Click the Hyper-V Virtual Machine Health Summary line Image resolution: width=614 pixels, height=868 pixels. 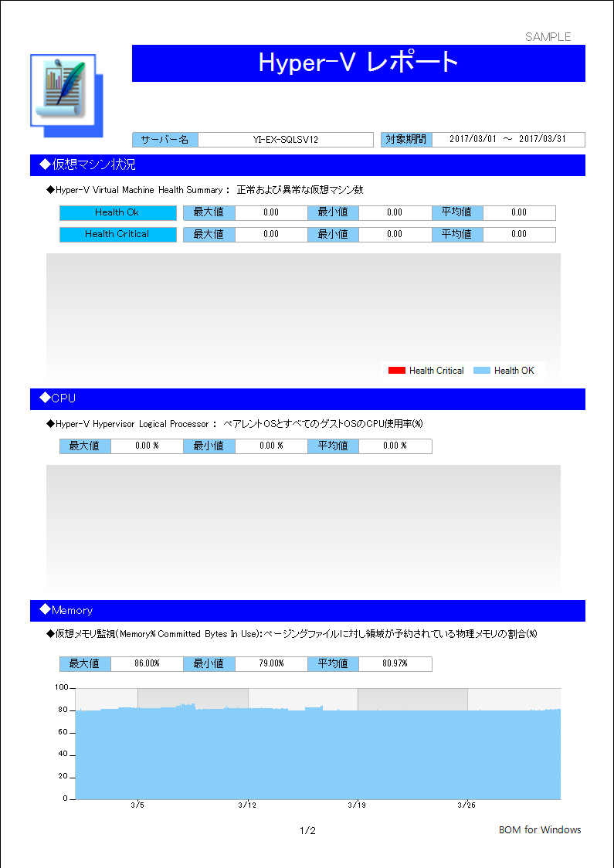pyautogui.click(x=205, y=190)
